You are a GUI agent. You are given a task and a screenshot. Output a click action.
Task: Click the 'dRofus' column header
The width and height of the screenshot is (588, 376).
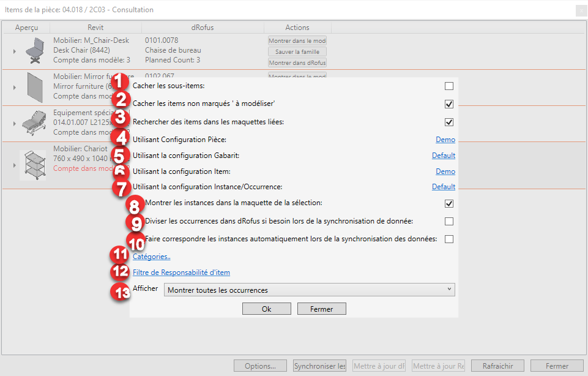(203, 28)
